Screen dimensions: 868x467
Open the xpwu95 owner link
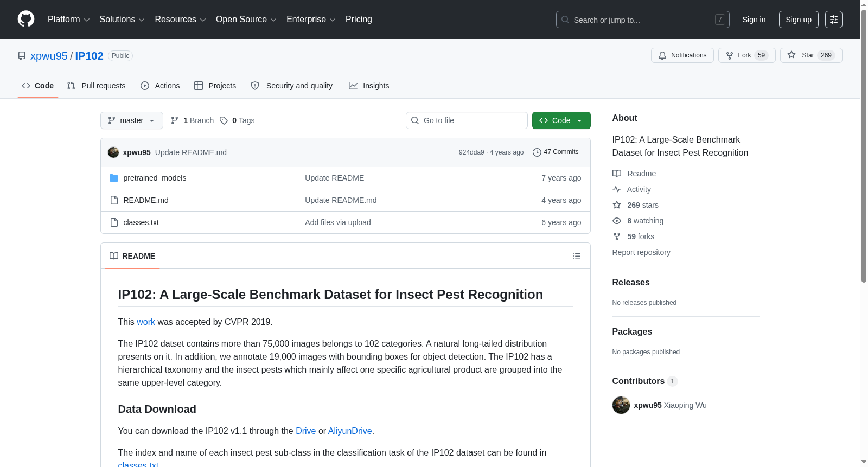click(49, 56)
